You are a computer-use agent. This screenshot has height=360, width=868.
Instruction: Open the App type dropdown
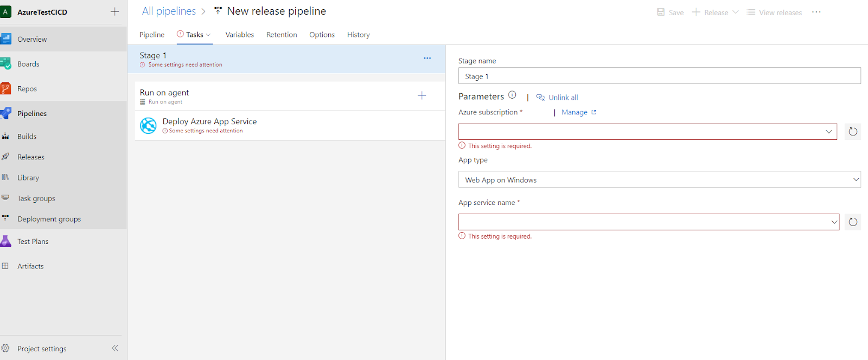tap(856, 179)
